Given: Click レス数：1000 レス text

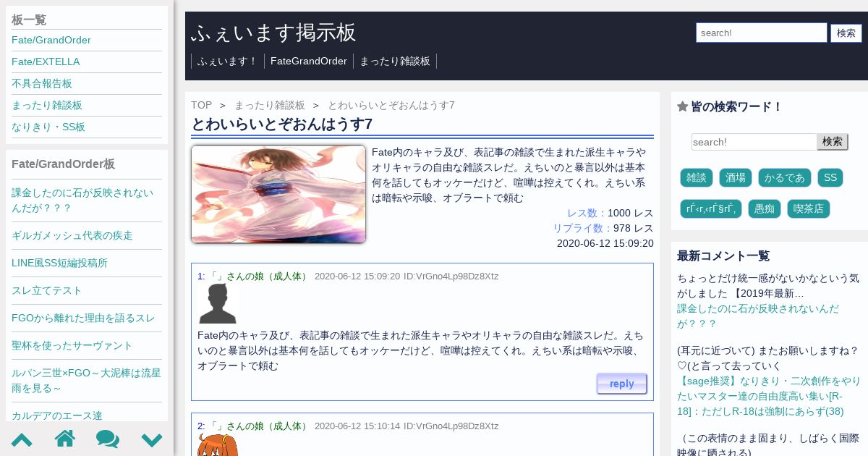Looking at the screenshot, I should 610,213.
